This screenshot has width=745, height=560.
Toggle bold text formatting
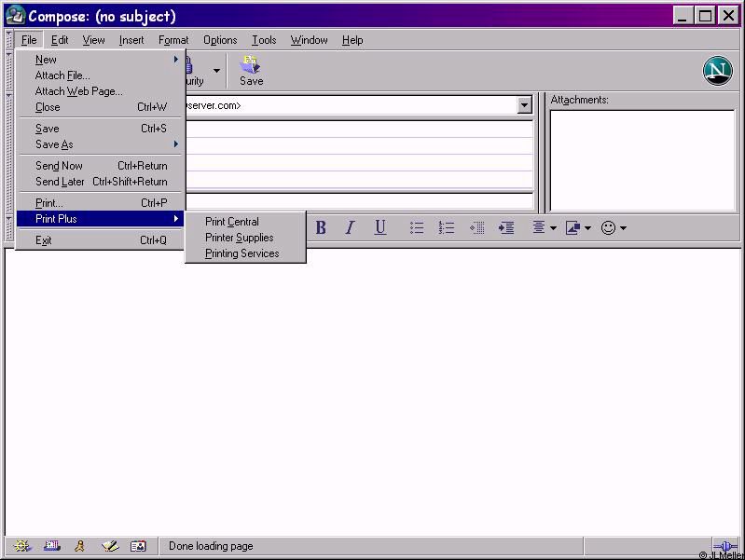point(321,228)
